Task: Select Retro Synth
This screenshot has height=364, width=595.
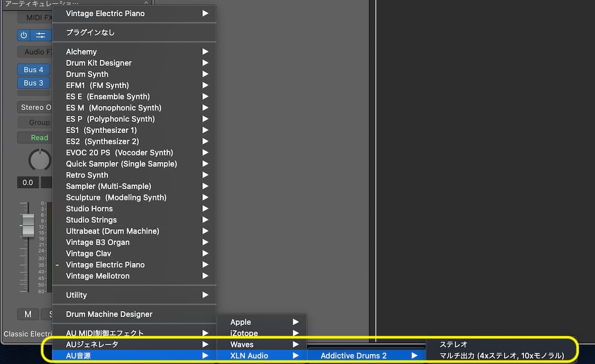Action: click(135, 175)
